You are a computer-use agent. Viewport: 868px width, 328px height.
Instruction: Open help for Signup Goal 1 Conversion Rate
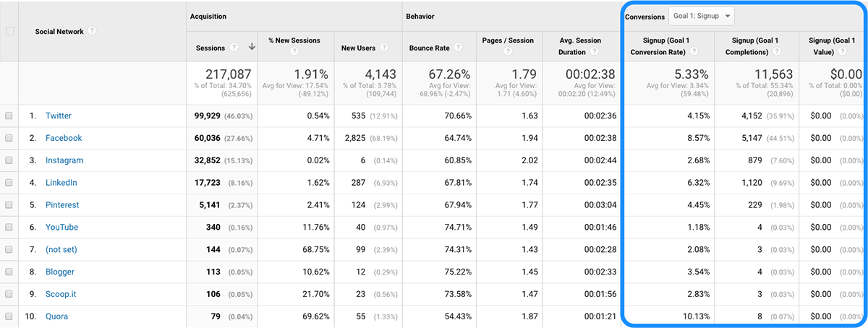coord(694,52)
